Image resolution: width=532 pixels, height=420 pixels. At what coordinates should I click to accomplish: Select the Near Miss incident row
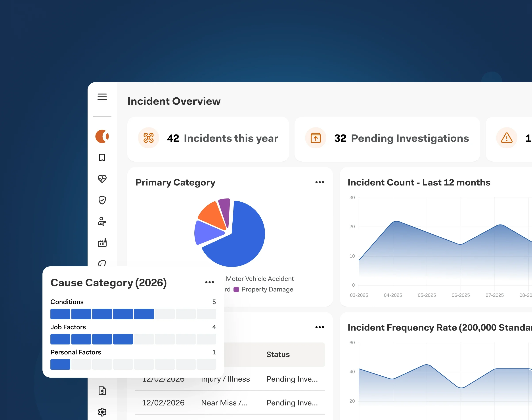point(224,403)
